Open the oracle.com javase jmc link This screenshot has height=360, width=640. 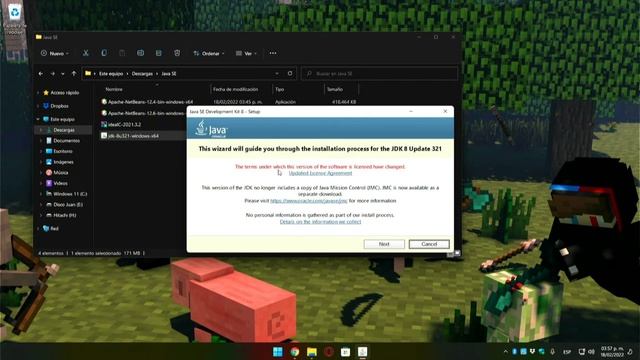point(309,201)
